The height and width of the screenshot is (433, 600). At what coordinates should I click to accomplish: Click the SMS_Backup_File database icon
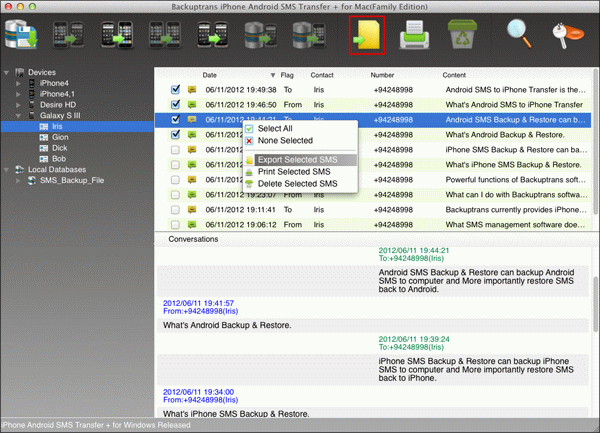click(32, 181)
